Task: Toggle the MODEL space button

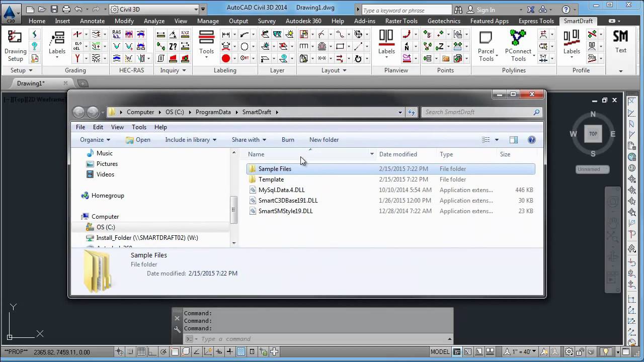Action: [440, 352]
